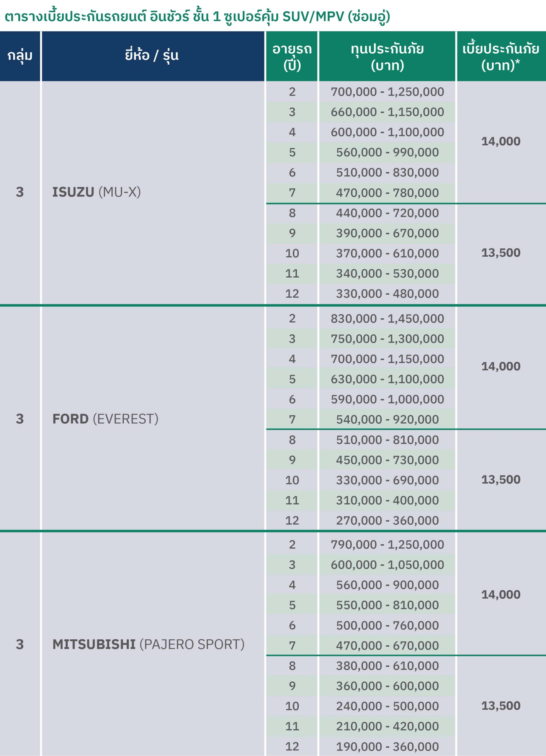Select the 830,000 - 1,450,000 sum insured cell
This screenshot has height=756, width=546.
pyautogui.click(x=387, y=318)
